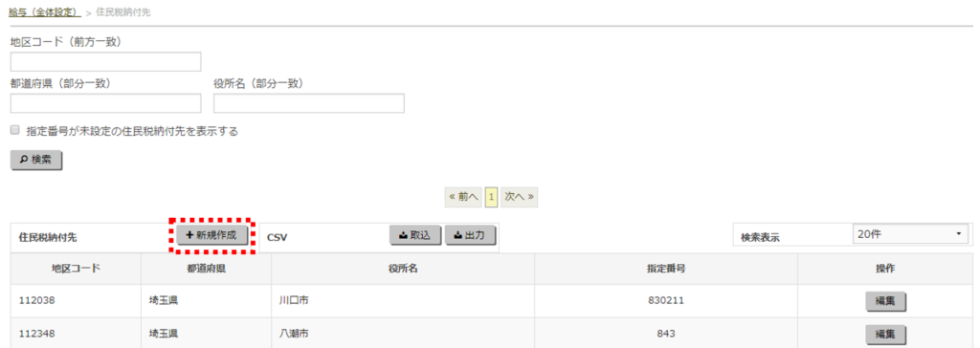
Task: Click the 役所名 column header
Action: coord(403,269)
